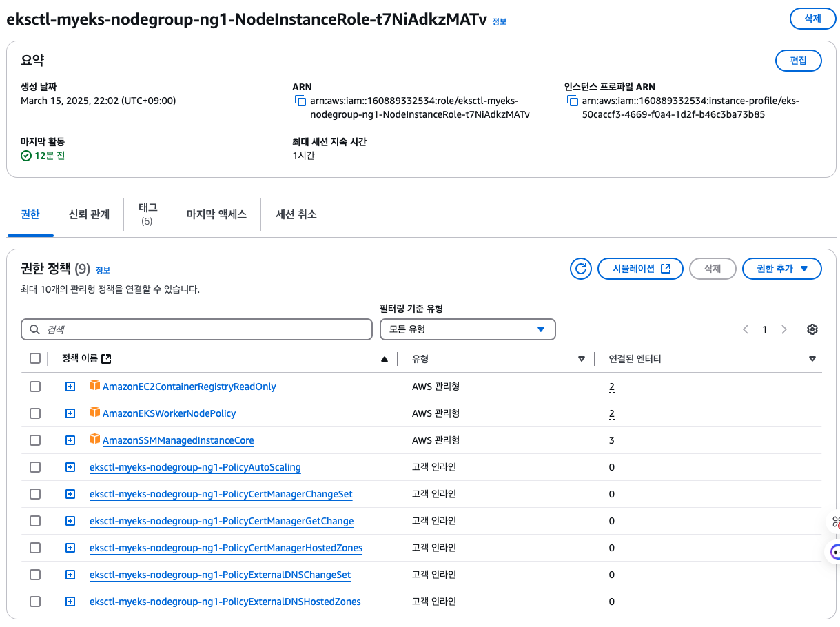The width and height of the screenshot is (840, 627).
Task: Click attached entities count 2 for AmazonEKSWorkerNodePolicy
Action: click(612, 413)
